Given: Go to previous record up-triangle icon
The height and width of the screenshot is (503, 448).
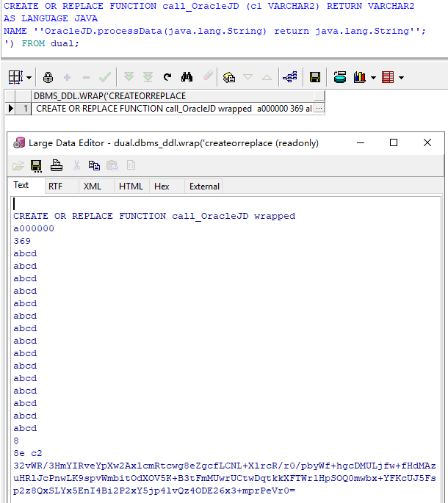Looking at the screenshot, I should 267,77.
